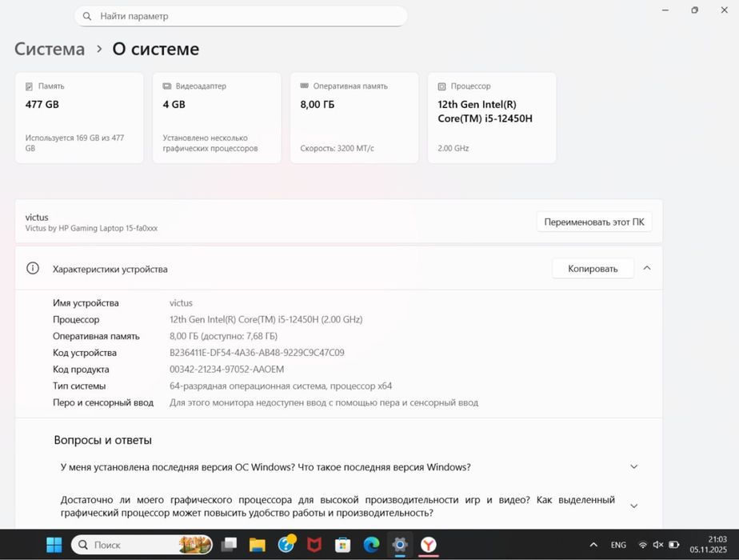Click 'Victus by HP Gaming Laptop 15-fa0xxx' model text

[x=91, y=228]
